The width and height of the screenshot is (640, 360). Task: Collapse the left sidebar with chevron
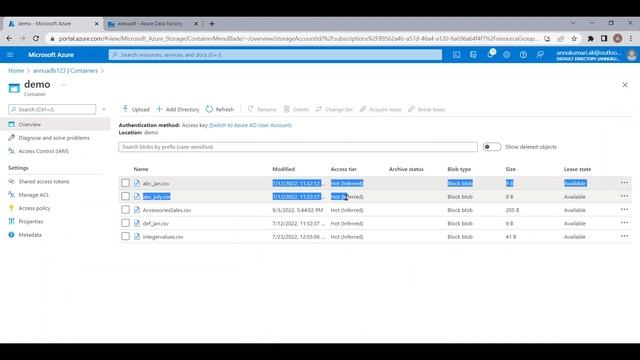point(104,109)
